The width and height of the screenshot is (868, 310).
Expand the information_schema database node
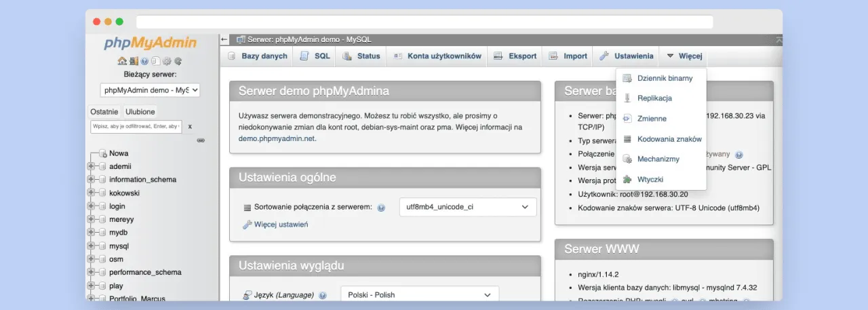(91, 180)
